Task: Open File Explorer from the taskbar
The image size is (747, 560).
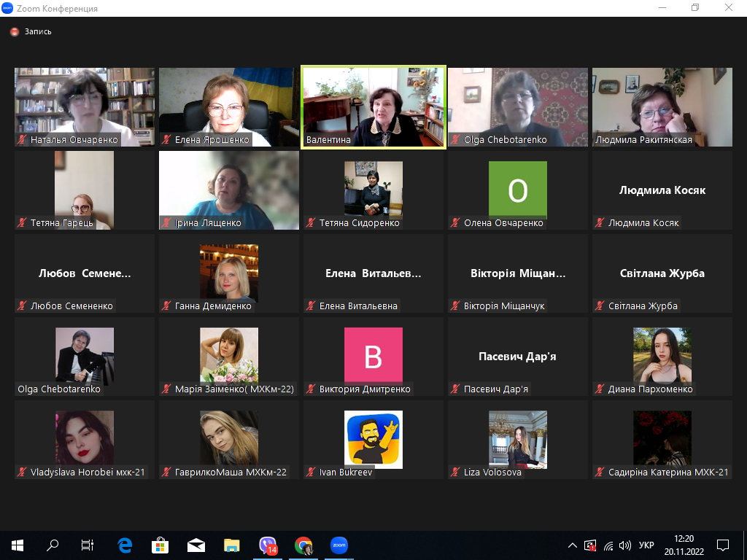Action: point(232,545)
